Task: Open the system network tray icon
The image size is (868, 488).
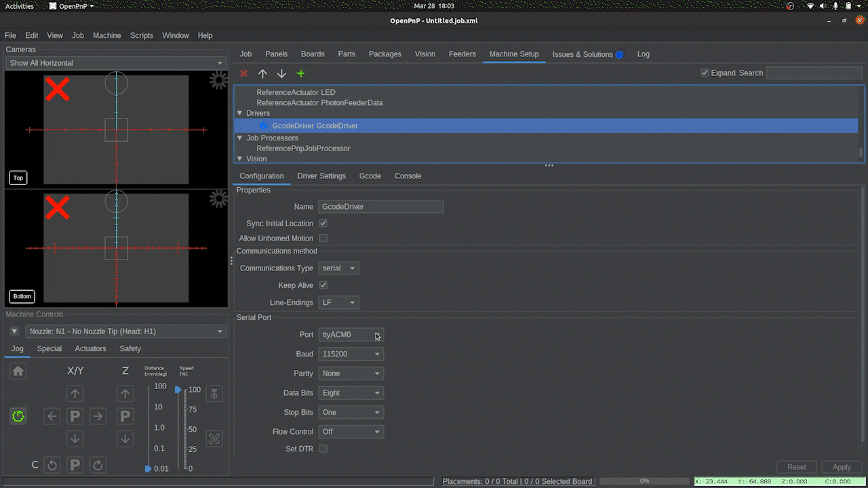Action: pyautogui.click(x=810, y=6)
